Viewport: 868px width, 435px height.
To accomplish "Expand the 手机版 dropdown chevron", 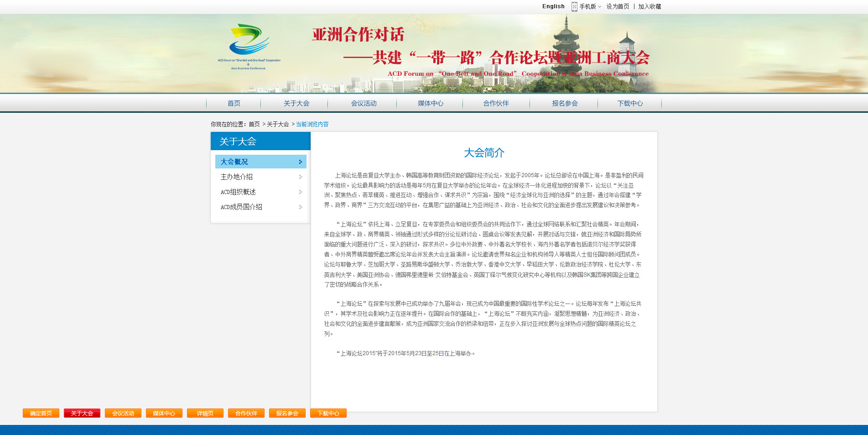I will (x=599, y=7).
